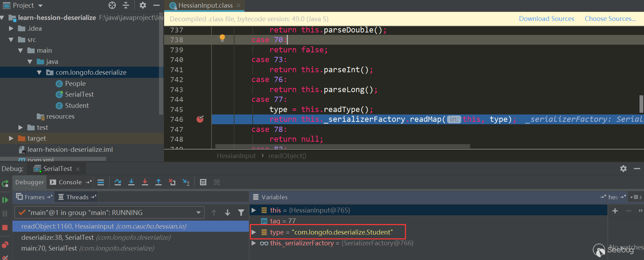Open the Evaluate Expression calculator

click(203, 182)
